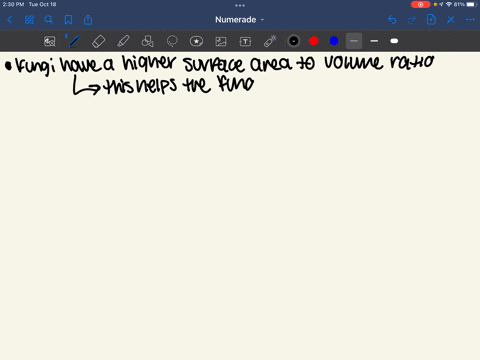This screenshot has height=360, width=480.
Task: Select the Laser pointer tool
Action: 270,41
